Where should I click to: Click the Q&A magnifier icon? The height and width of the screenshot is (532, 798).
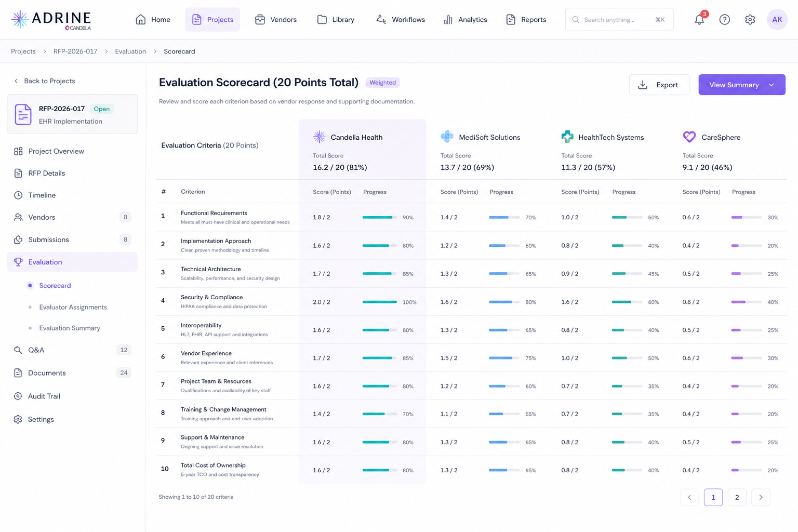pyautogui.click(x=18, y=350)
